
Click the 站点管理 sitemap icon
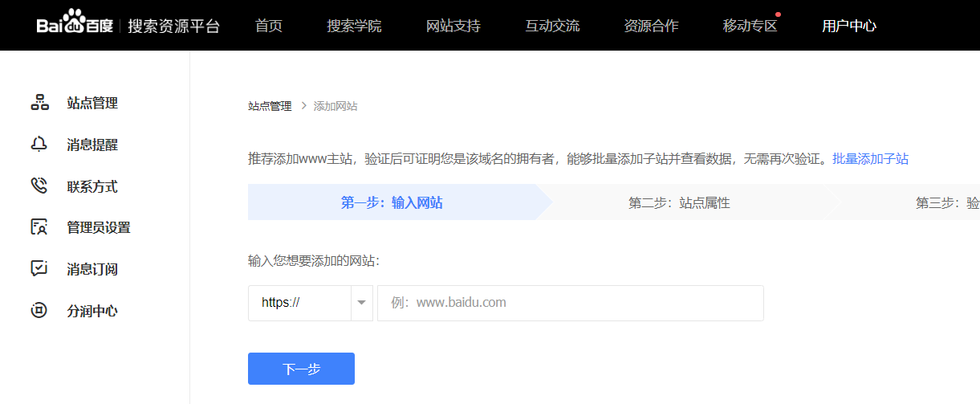[39, 103]
